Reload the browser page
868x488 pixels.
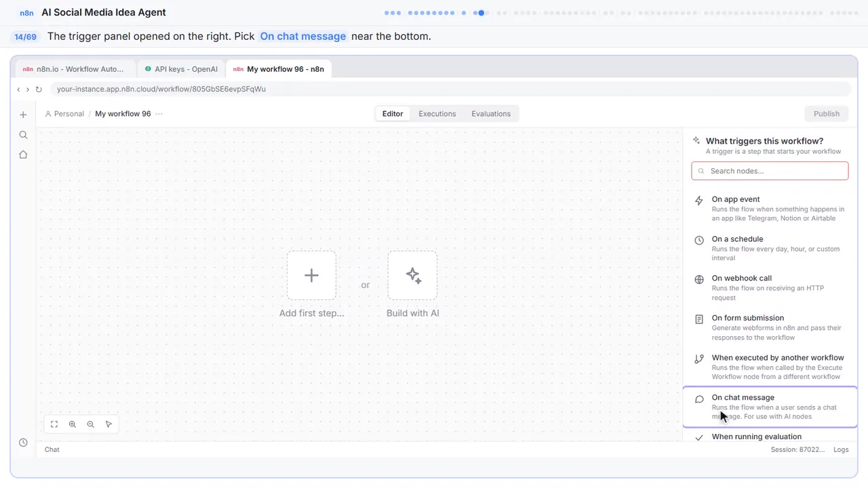pyautogui.click(x=39, y=89)
